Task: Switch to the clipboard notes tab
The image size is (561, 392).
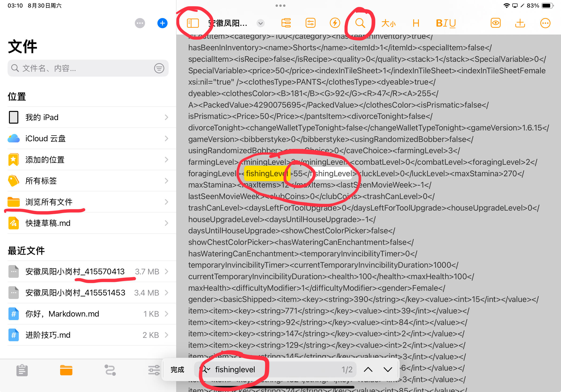Action: click(22, 370)
